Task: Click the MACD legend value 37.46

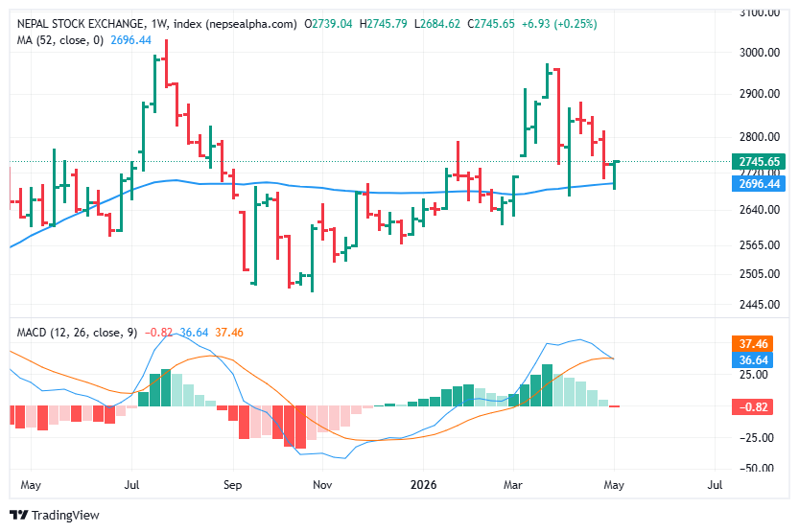Action: click(x=229, y=333)
